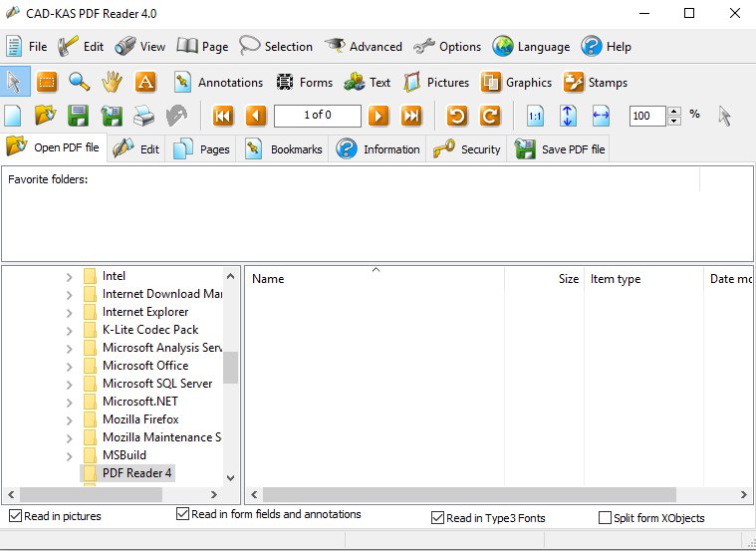Save with the green floppy icon

coord(78,116)
